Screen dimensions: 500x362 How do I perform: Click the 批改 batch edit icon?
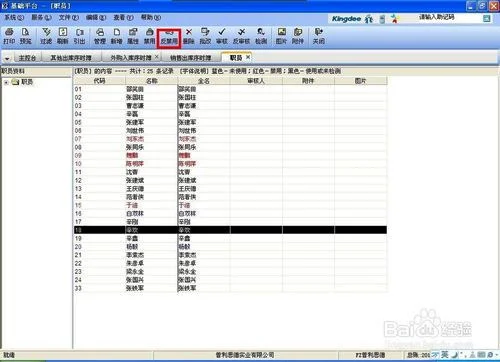pos(205,36)
